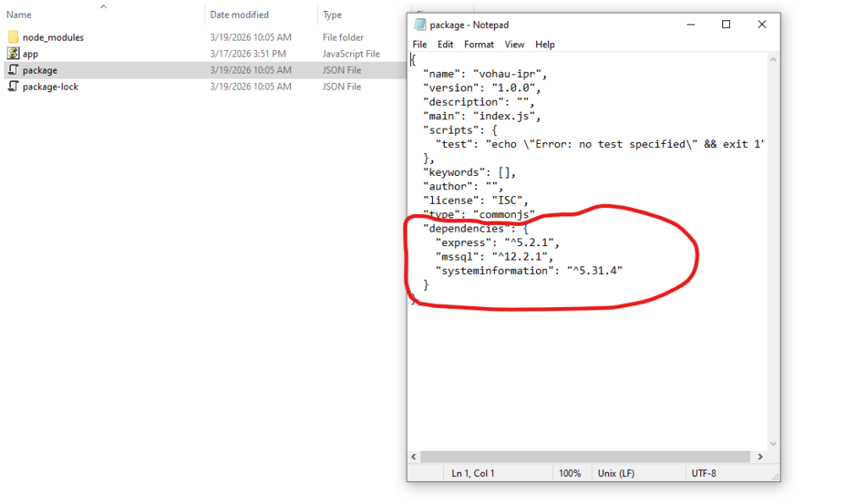Open the Edit menu
Viewport: 866px width, 504px height.
click(446, 44)
